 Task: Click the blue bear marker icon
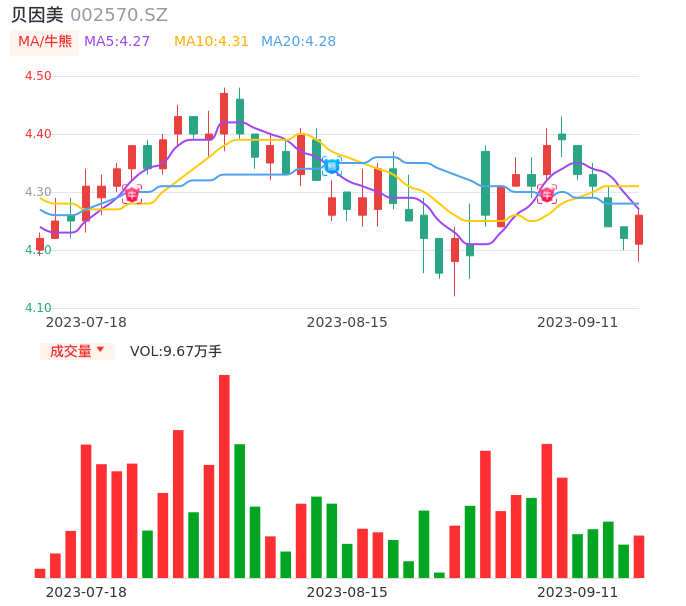tap(331, 165)
